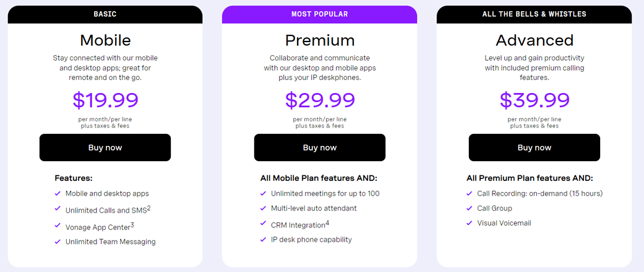Click checkmark next to Unlimited Team Messaging

tap(58, 242)
